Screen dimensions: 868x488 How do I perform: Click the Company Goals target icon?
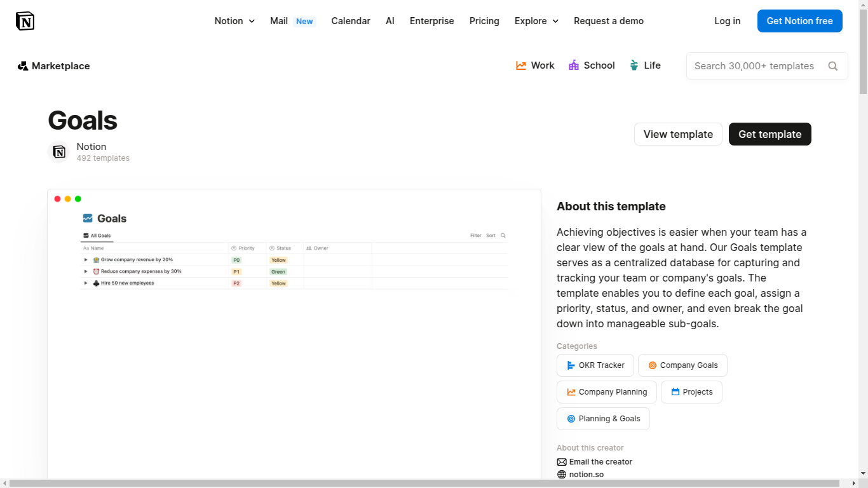(652, 365)
